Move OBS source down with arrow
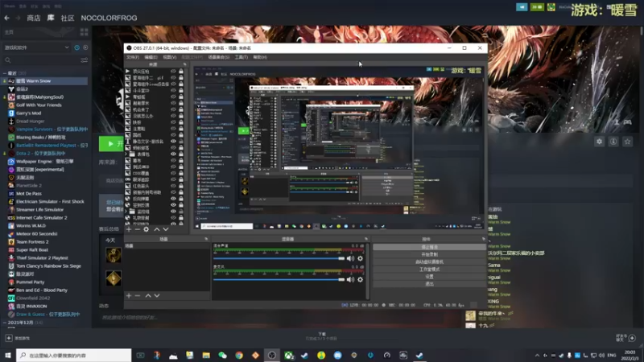 tap(166, 229)
